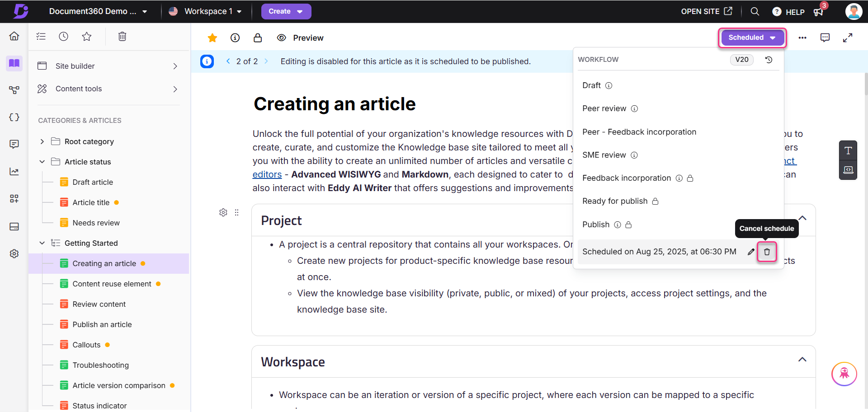Screen dimensions: 868x412
Task: Open the Workspace 1 selector
Action: click(205, 11)
